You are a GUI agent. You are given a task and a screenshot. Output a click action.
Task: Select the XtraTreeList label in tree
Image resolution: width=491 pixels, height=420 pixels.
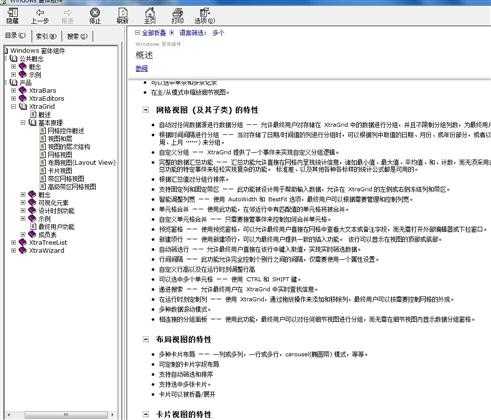48,242
